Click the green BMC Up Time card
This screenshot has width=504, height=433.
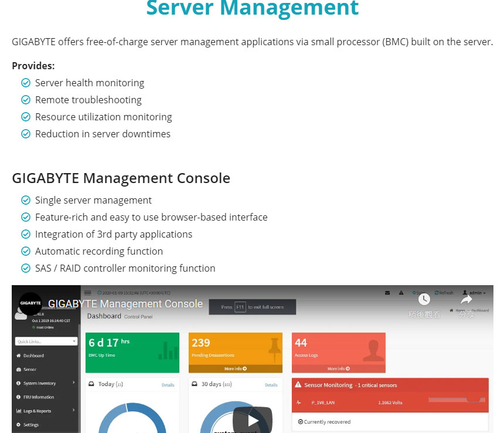coord(132,353)
